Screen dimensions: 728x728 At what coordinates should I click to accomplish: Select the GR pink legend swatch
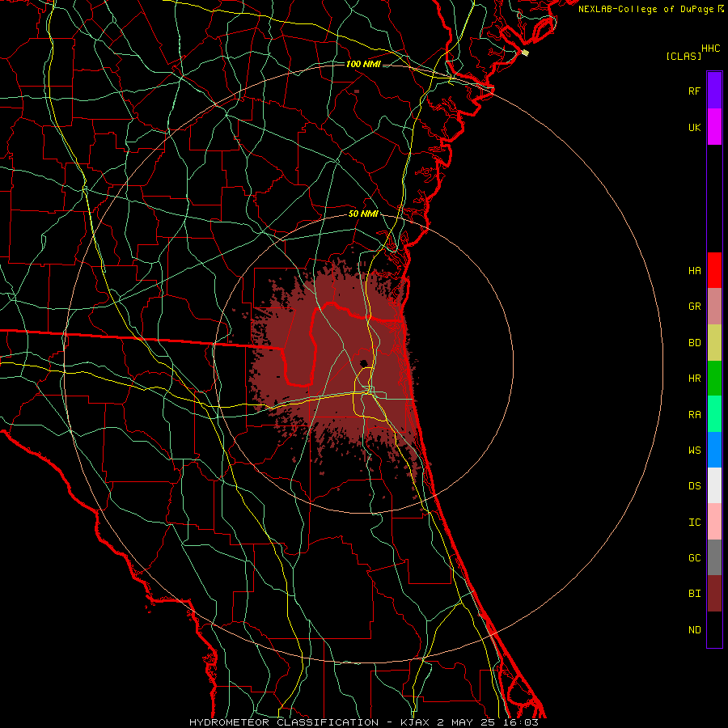coord(714,307)
